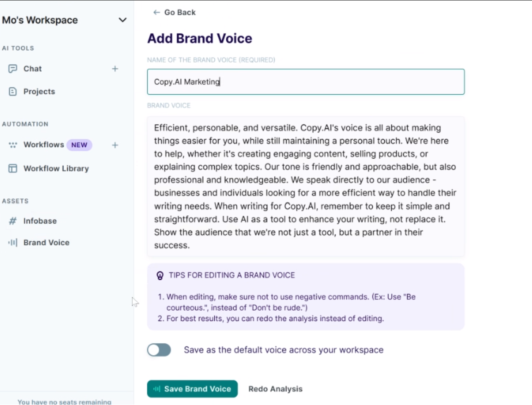Add a new chat with plus icon
The width and height of the screenshot is (532, 405).
point(115,69)
